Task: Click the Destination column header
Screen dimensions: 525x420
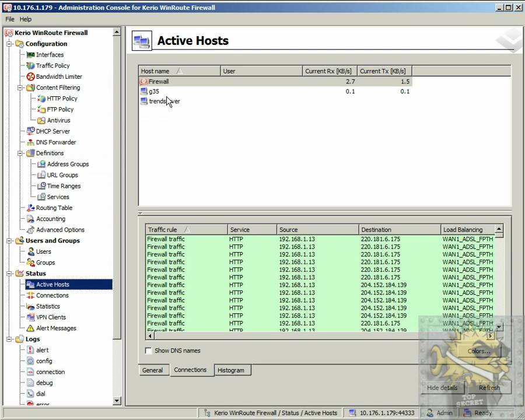Action: click(x=400, y=230)
